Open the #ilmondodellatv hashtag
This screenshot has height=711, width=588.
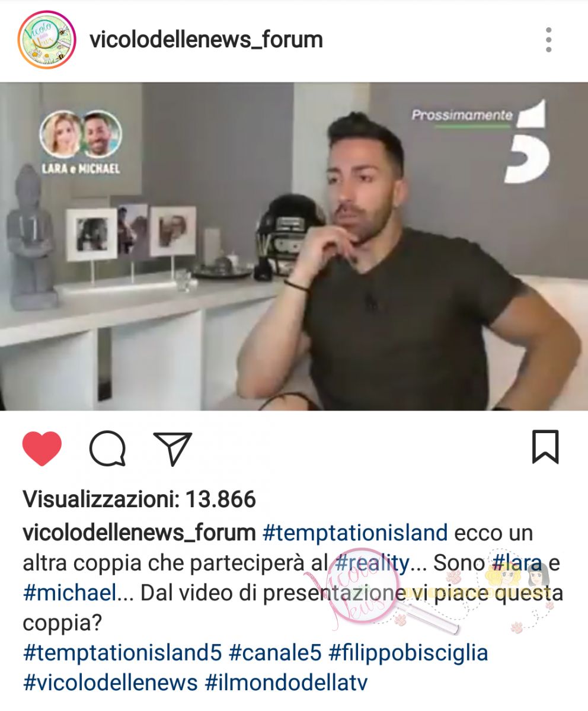286,683
